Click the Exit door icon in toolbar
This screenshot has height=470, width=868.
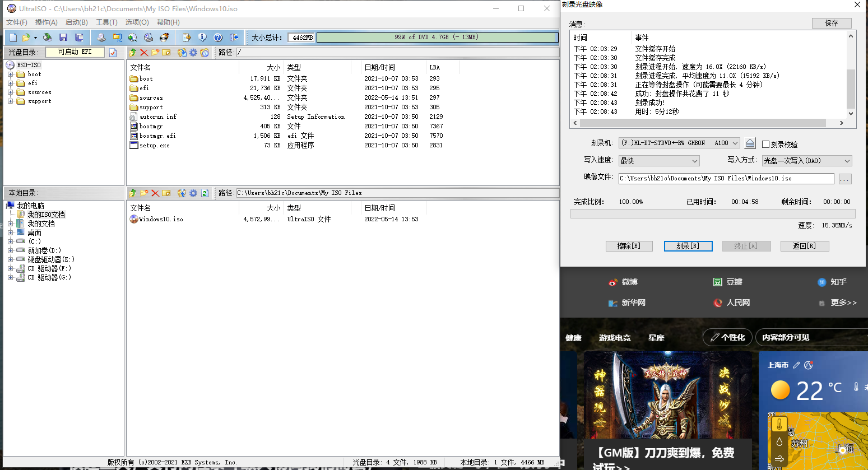pyautogui.click(x=234, y=38)
